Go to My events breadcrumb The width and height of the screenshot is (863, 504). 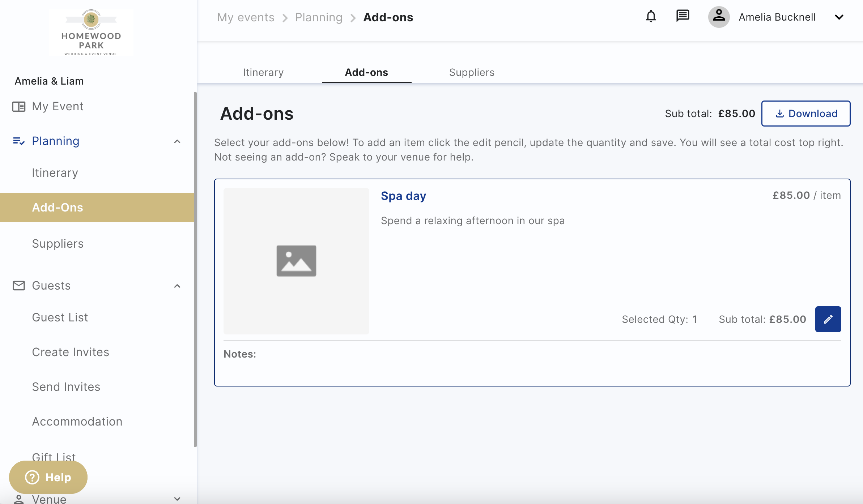pyautogui.click(x=246, y=17)
